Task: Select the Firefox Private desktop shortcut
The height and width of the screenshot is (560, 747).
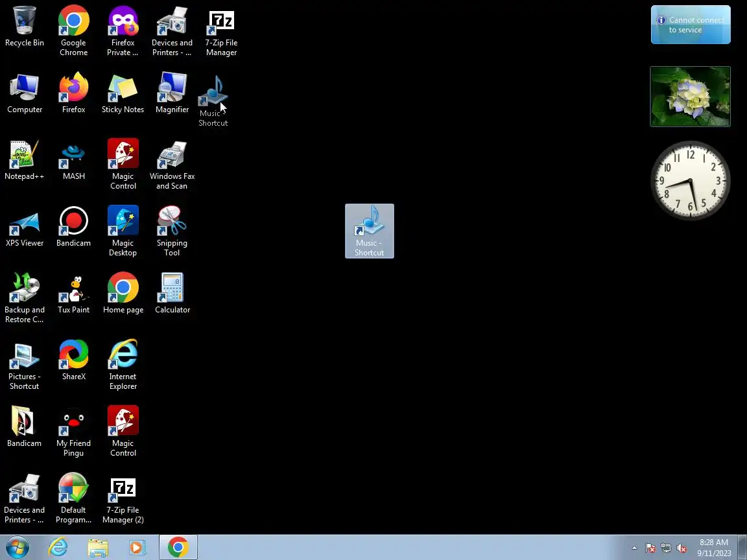Action: point(123,31)
